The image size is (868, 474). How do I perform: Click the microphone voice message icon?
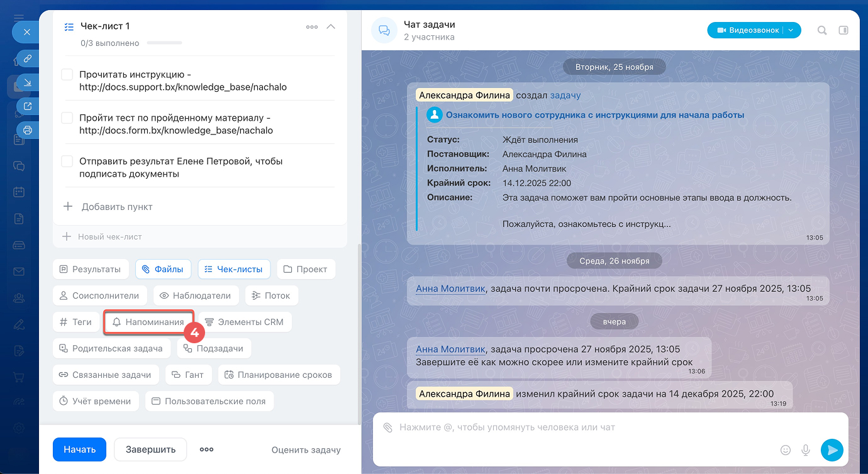tap(805, 450)
